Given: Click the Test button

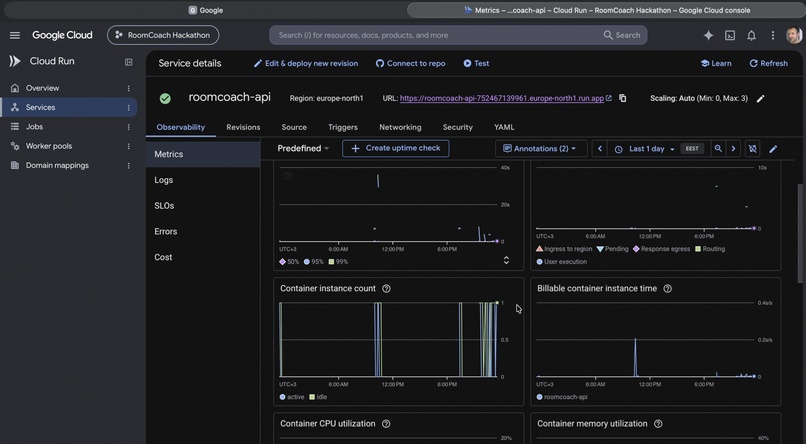Looking at the screenshot, I should [476, 64].
